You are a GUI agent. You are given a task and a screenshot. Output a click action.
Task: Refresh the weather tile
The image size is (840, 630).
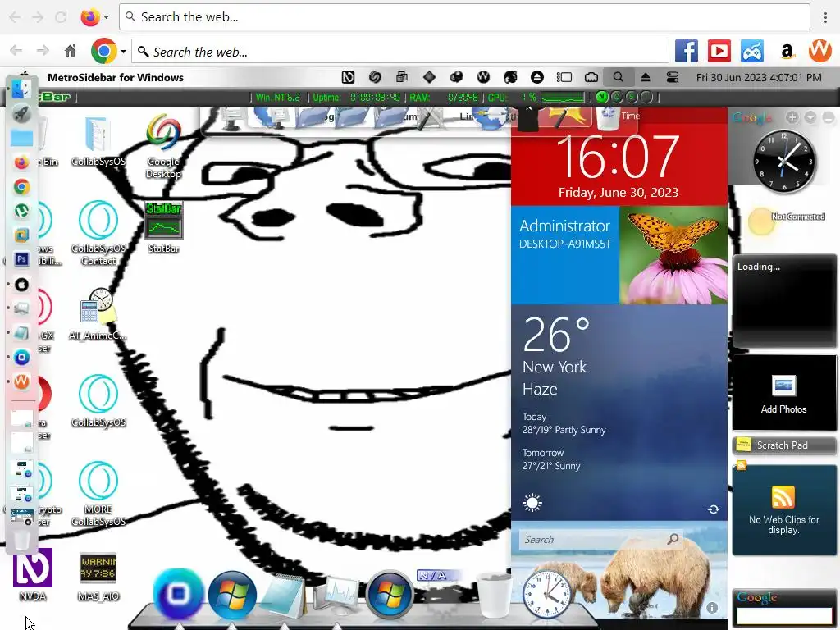[x=714, y=509]
